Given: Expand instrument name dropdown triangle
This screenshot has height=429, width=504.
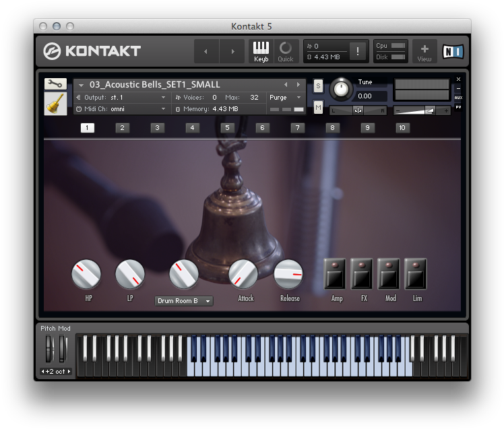Looking at the screenshot, I should point(82,85).
